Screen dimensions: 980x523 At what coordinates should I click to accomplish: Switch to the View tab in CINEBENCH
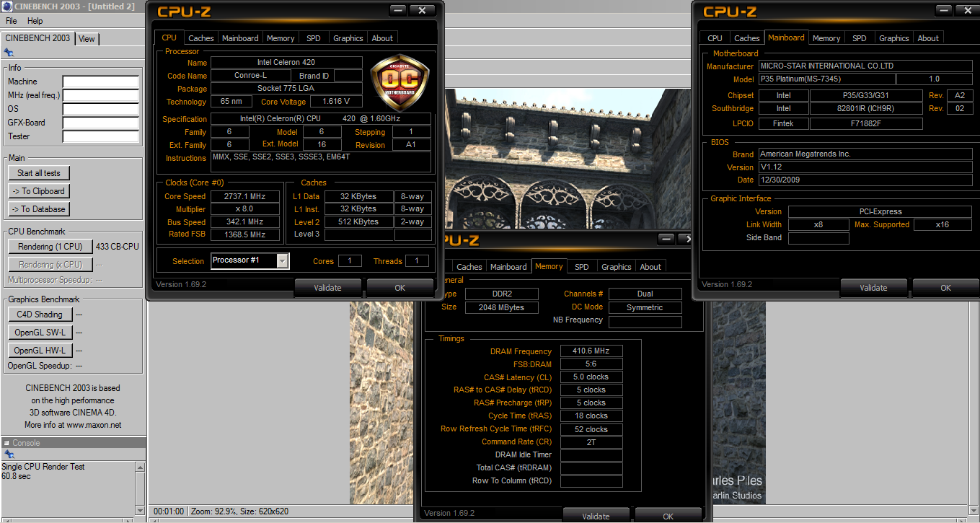coord(87,39)
